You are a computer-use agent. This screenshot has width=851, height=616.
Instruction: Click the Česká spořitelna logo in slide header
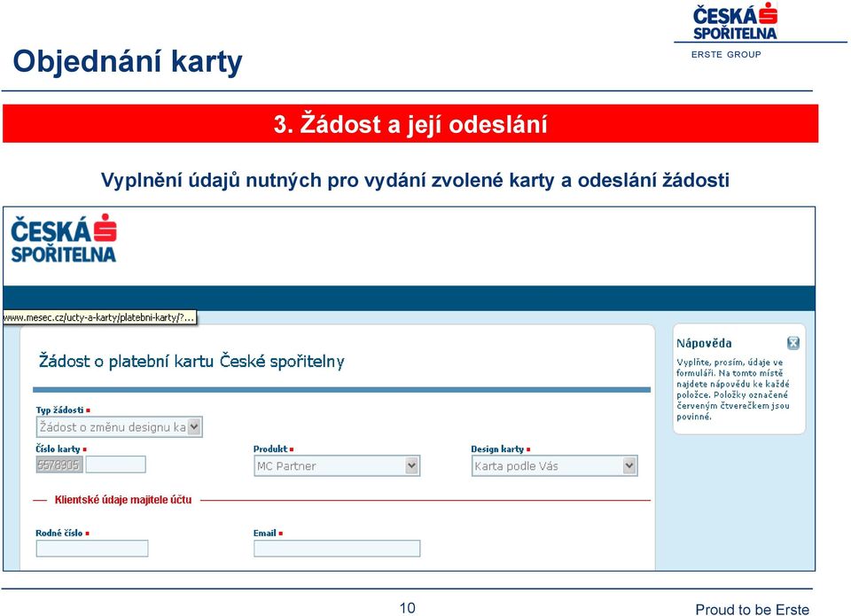[x=735, y=21]
